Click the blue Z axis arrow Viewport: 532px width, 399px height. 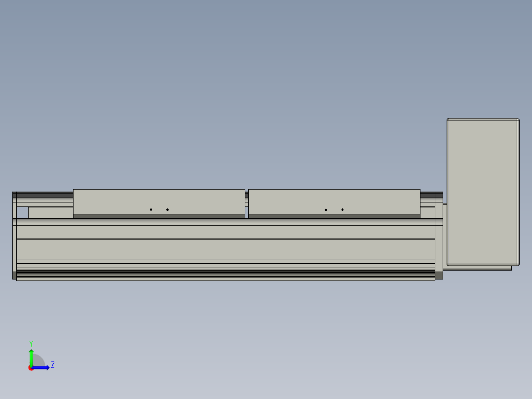42,367
